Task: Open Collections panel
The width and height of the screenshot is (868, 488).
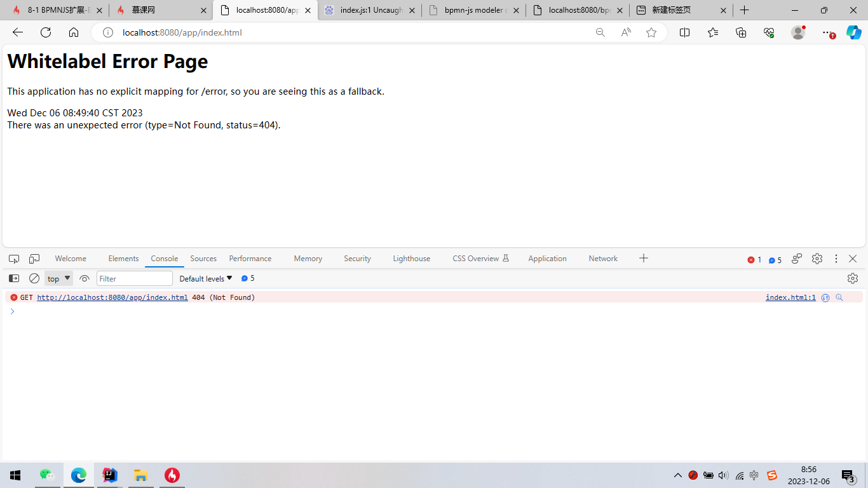Action: 741,32
